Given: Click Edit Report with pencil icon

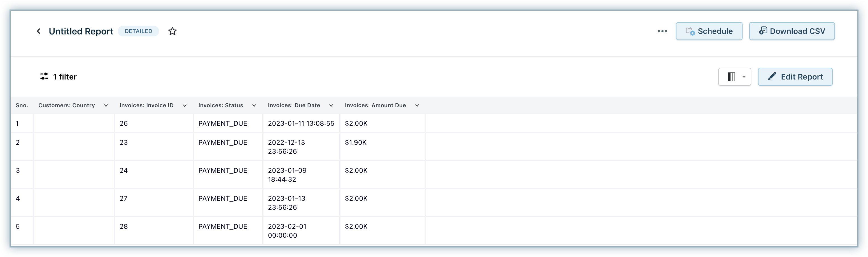Looking at the screenshot, I should click(x=795, y=77).
